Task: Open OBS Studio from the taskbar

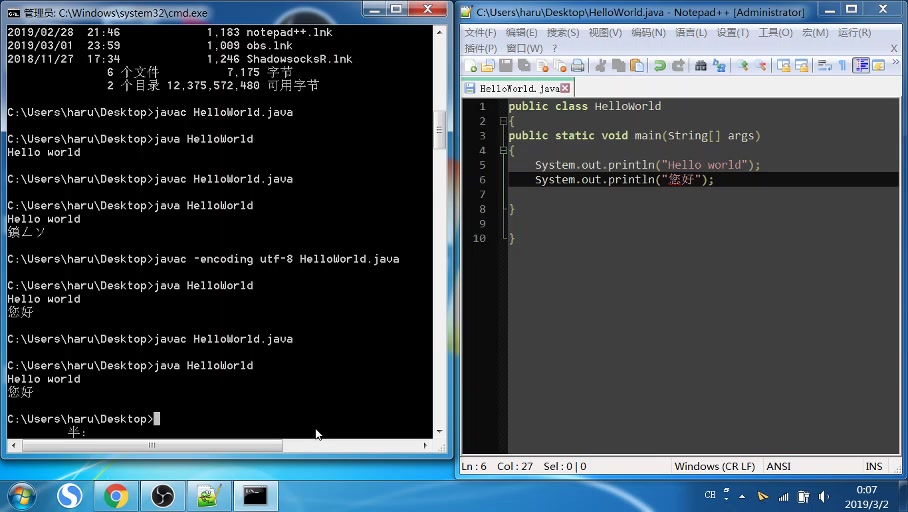Action: click(163, 496)
